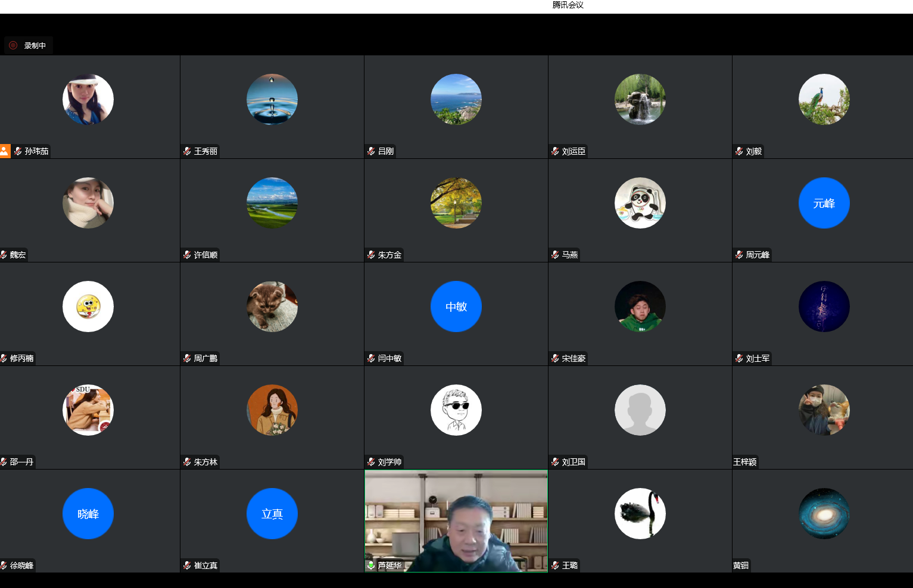
Task: Click the muted mic icon beside 王璐
Action: click(x=555, y=565)
